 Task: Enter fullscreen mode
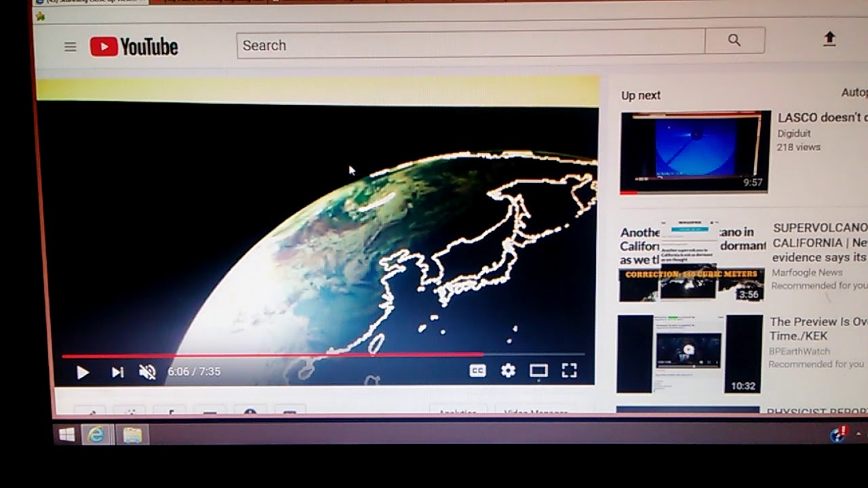pos(569,370)
